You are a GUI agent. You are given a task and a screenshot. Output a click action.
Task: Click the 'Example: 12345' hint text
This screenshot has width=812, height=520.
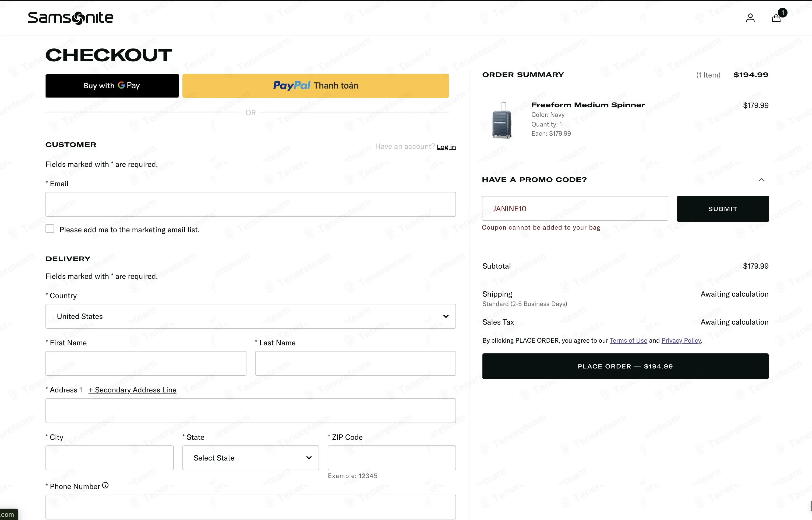pyautogui.click(x=352, y=476)
